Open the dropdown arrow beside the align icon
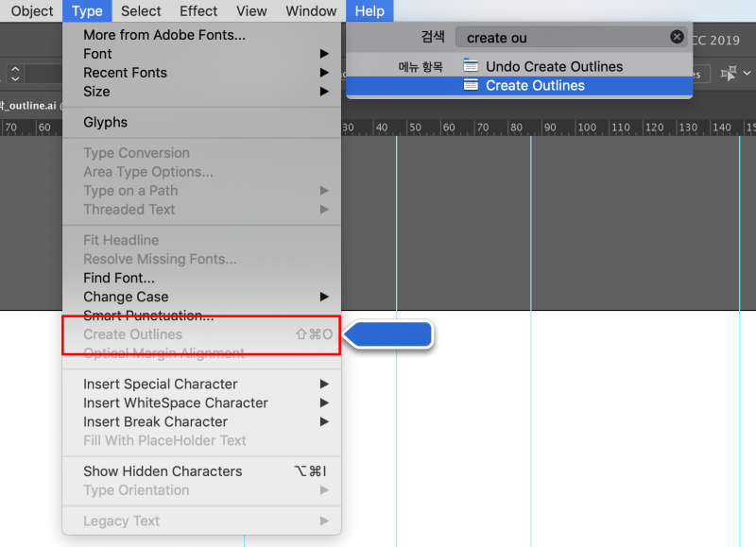The width and height of the screenshot is (756, 547). click(747, 74)
